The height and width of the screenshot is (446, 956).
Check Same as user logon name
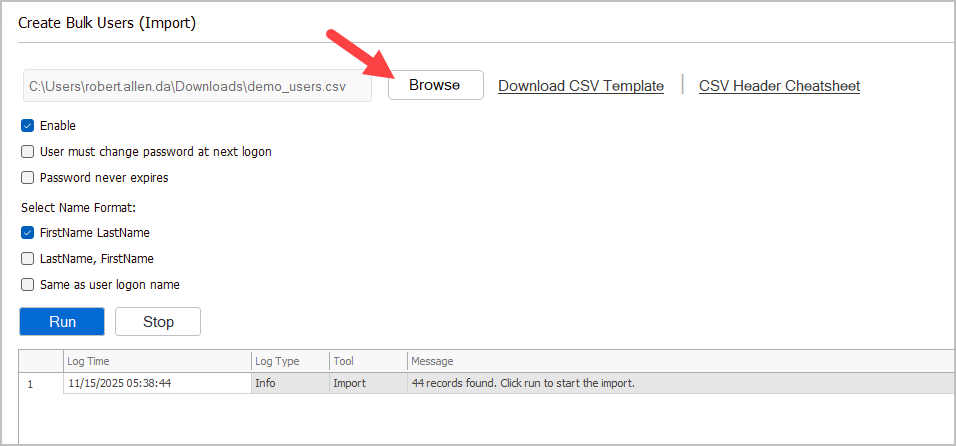pos(28,285)
